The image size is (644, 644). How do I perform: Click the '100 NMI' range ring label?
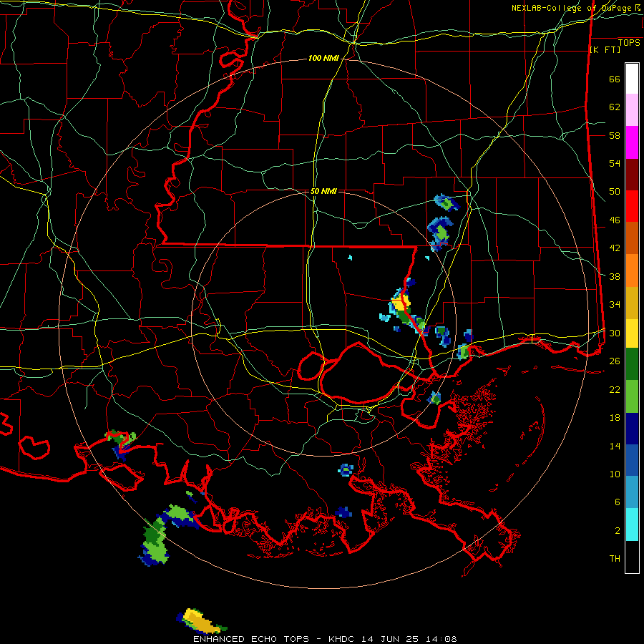pos(323,59)
